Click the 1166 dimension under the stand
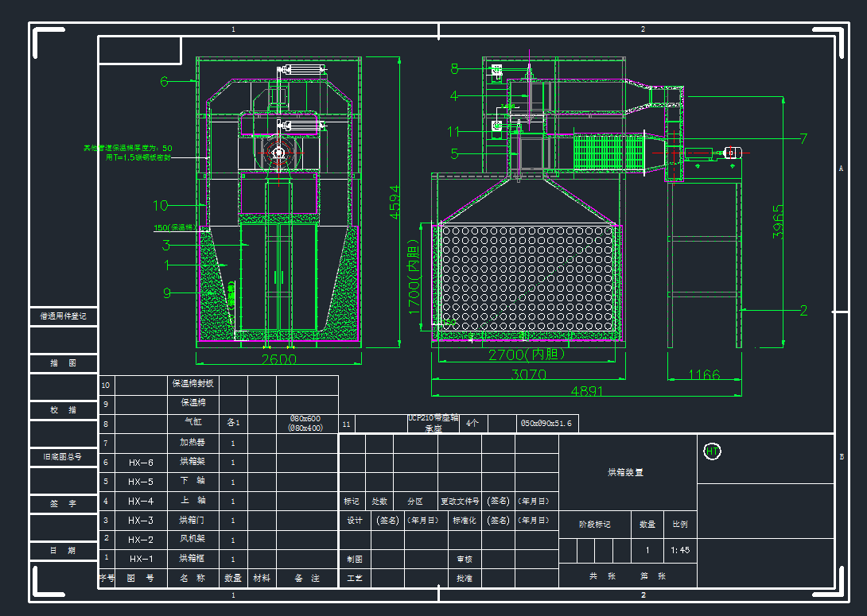 [703, 374]
